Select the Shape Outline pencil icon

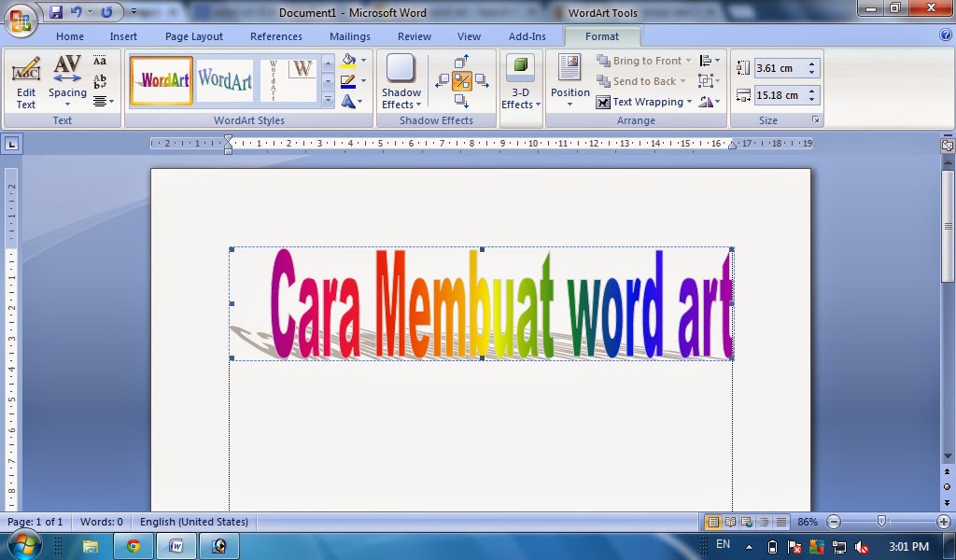pos(348,79)
